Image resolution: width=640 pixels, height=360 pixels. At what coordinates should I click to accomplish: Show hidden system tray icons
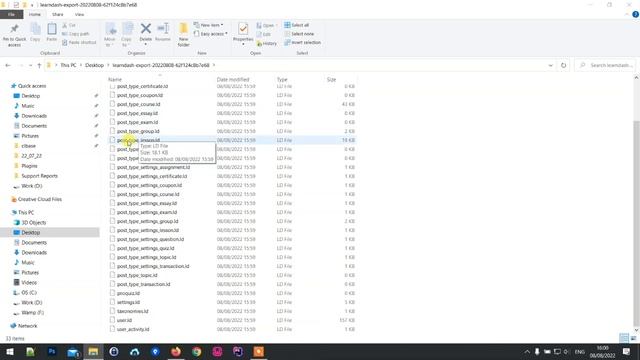[x=527, y=351]
